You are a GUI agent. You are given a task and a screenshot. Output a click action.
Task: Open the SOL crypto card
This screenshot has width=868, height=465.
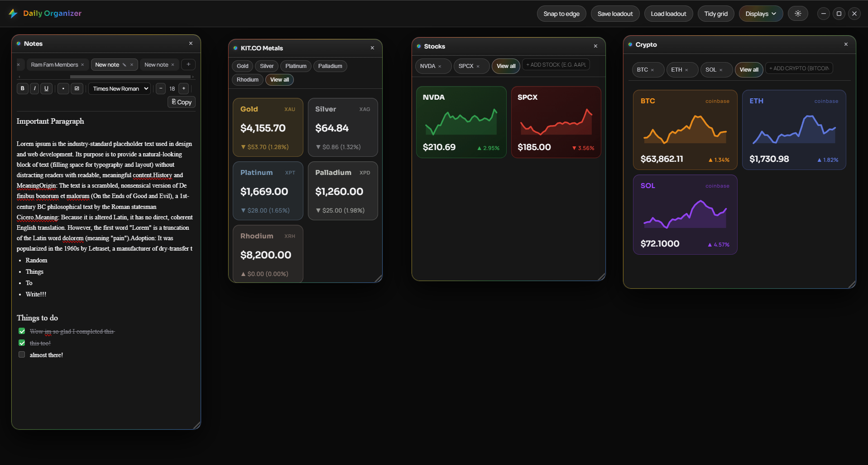(685, 215)
